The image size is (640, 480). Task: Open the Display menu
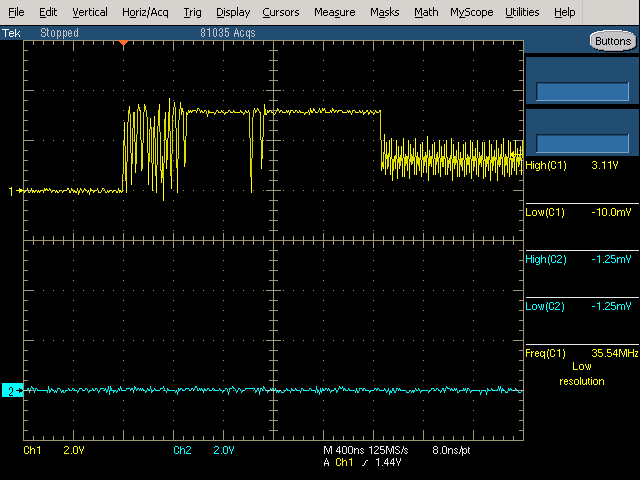pos(233,12)
